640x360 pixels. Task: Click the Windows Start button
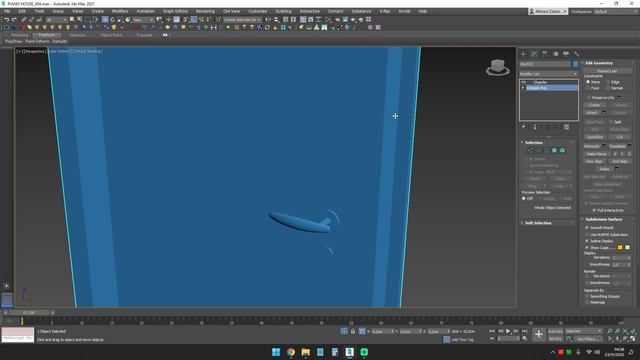(x=276, y=352)
